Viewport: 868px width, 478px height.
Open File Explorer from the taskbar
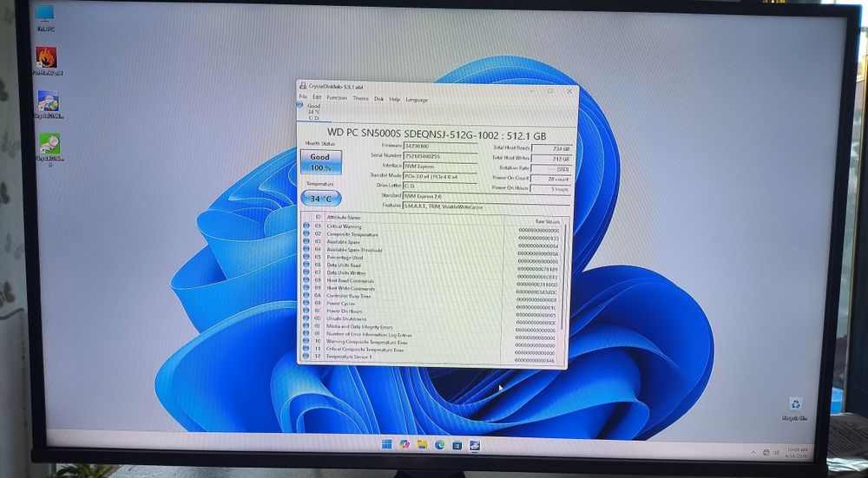coord(422,444)
